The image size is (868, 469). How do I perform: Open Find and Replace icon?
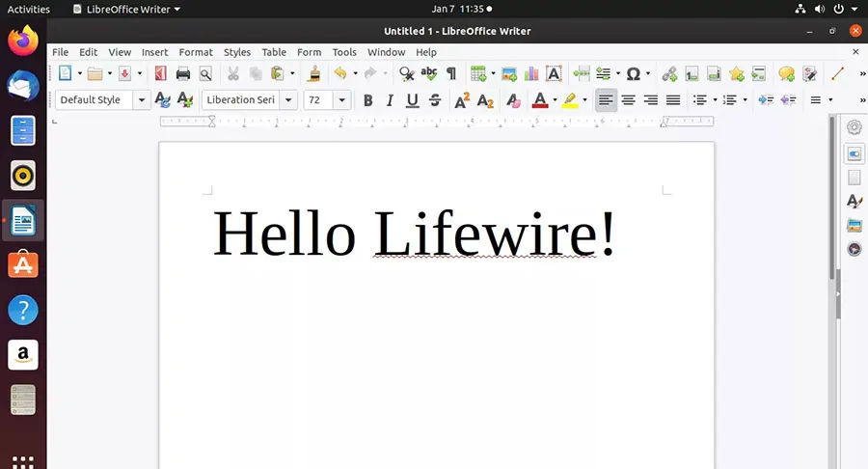click(406, 73)
